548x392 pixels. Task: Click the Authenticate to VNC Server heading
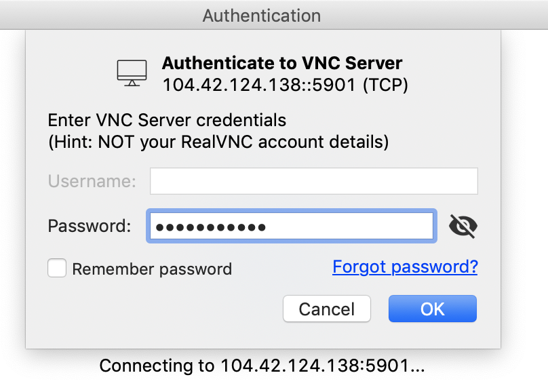tap(282, 63)
